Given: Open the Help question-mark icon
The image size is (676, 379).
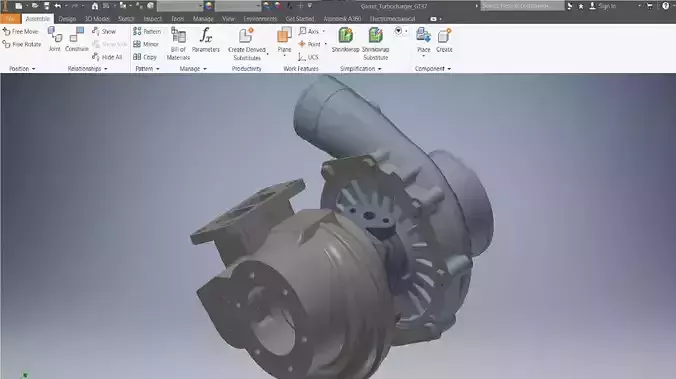Looking at the screenshot, I should (x=666, y=6).
